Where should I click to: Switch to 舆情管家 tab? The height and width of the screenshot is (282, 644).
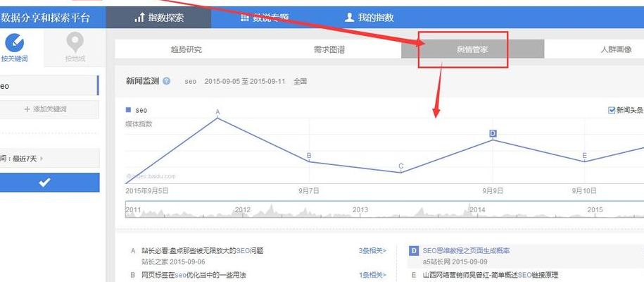[472, 50]
